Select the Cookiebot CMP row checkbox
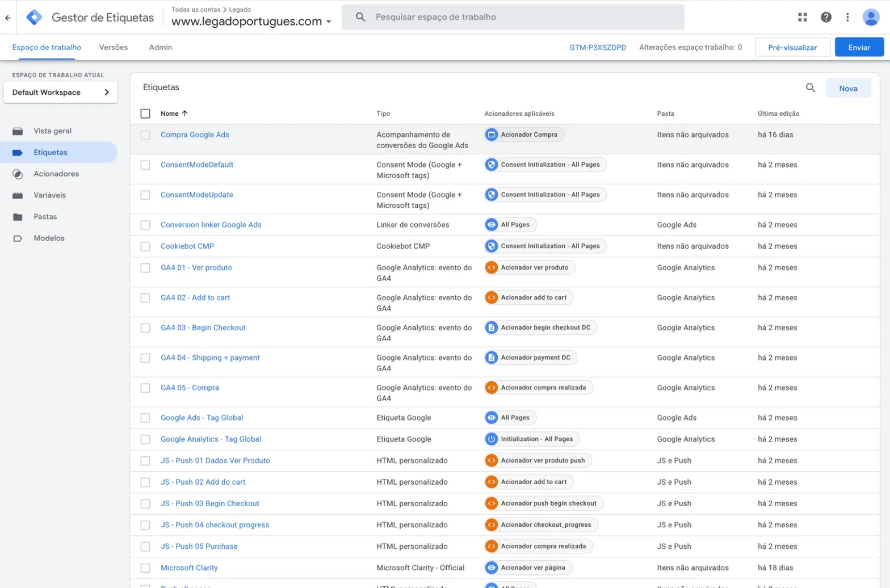The height and width of the screenshot is (588, 890). (x=145, y=246)
